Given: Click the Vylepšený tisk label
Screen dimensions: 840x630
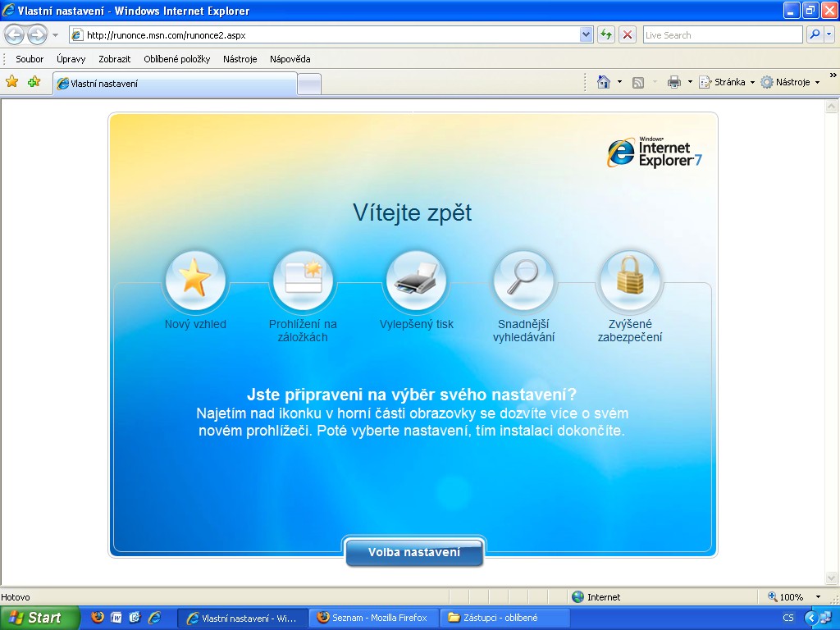Looking at the screenshot, I should 416,324.
